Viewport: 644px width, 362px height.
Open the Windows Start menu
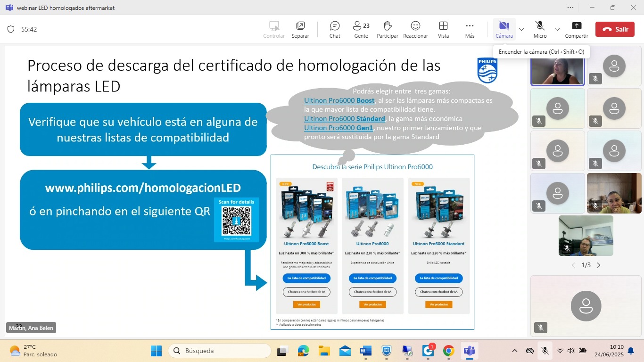156,351
